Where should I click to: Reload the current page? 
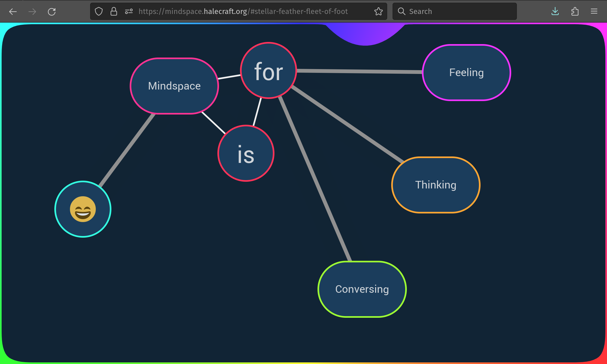click(52, 12)
